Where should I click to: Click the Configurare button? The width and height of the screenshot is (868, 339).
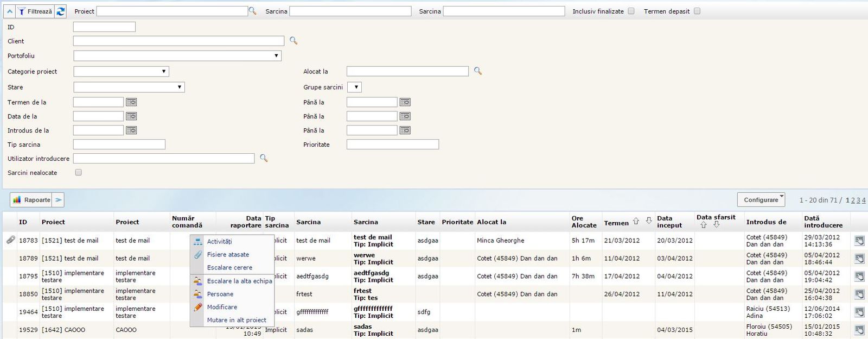tap(761, 200)
